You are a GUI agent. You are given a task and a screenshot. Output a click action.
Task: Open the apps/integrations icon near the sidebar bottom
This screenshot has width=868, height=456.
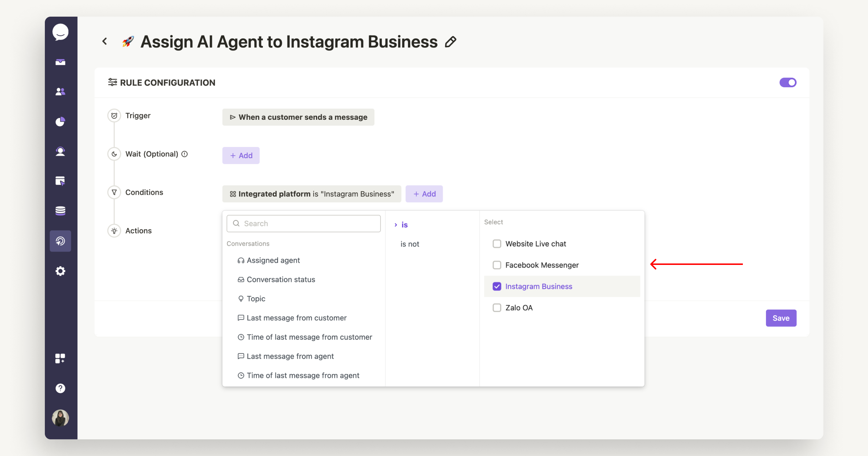pos(60,358)
